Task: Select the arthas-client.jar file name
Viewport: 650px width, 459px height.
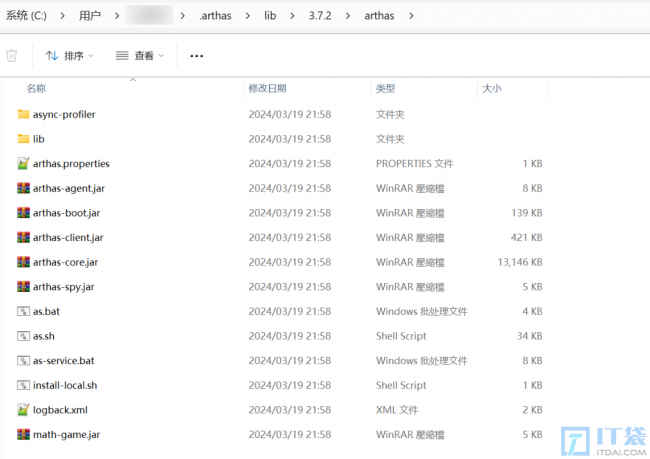Action: 68,237
